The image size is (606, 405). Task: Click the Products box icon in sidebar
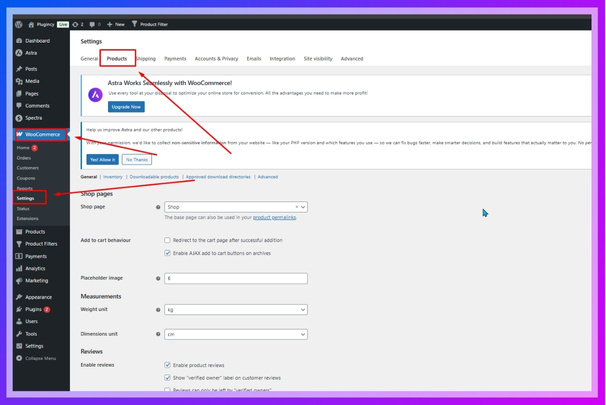(x=19, y=231)
